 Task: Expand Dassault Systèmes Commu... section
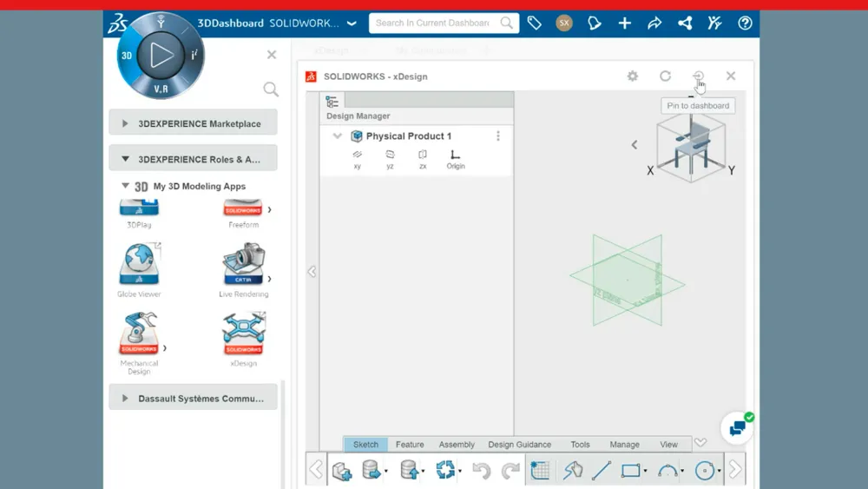[x=193, y=398]
